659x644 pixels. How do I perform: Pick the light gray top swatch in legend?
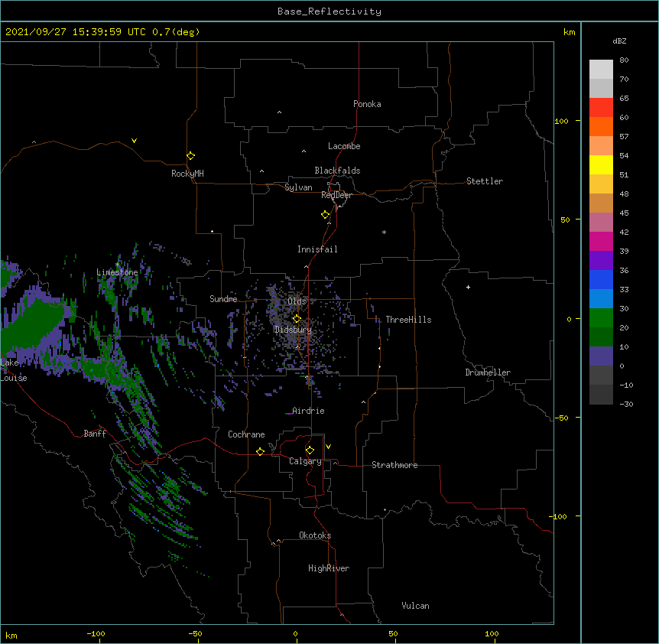[x=601, y=69]
